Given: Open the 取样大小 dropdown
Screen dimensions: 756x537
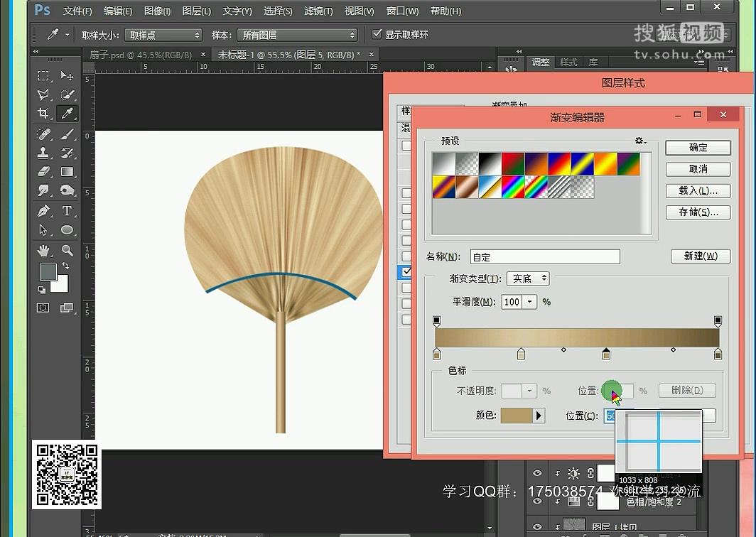Looking at the screenshot, I should [163, 36].
